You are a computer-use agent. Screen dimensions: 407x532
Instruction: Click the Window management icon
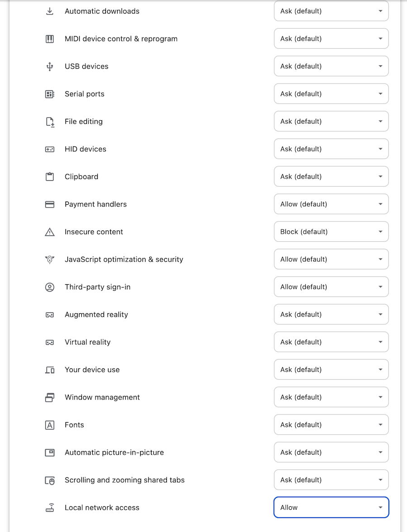[50, 397]
